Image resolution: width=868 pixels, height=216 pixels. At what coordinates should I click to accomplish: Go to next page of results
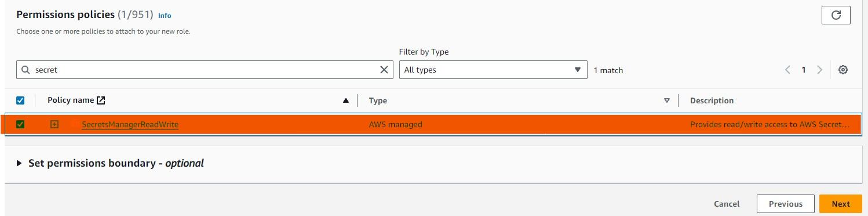[819, 70]
